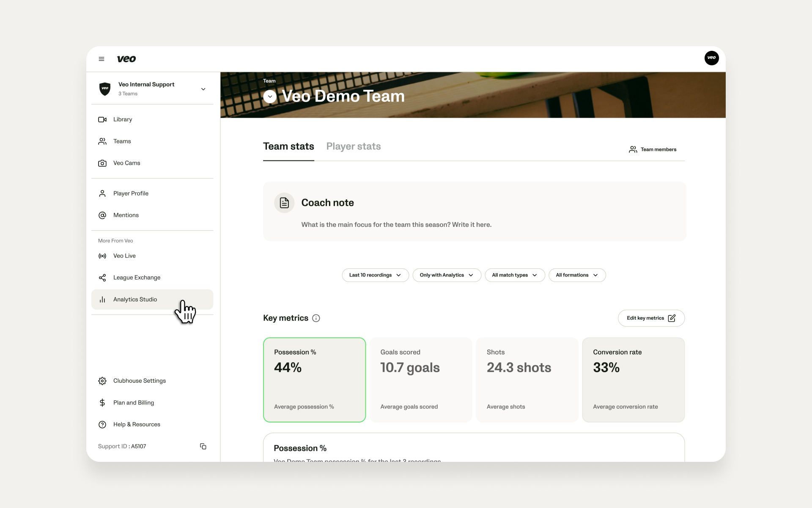
Task: Open Veo Cams
Action: click(126, 163)
